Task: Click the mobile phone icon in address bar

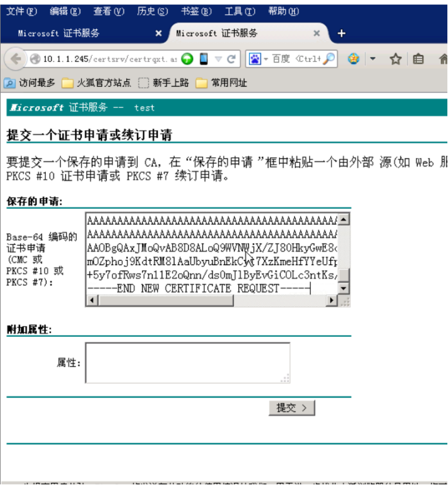Action: (x=204, y=59)
